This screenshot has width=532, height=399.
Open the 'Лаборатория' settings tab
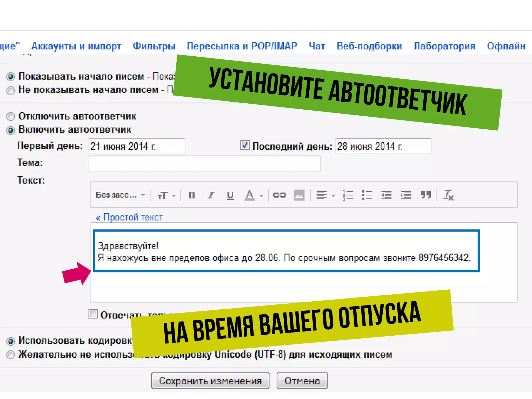click(444, 46)
